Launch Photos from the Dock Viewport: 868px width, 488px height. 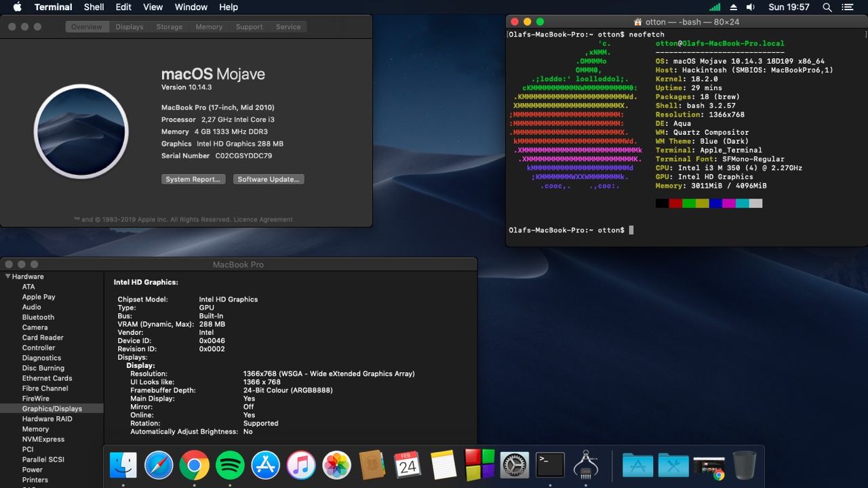(336, 466)
